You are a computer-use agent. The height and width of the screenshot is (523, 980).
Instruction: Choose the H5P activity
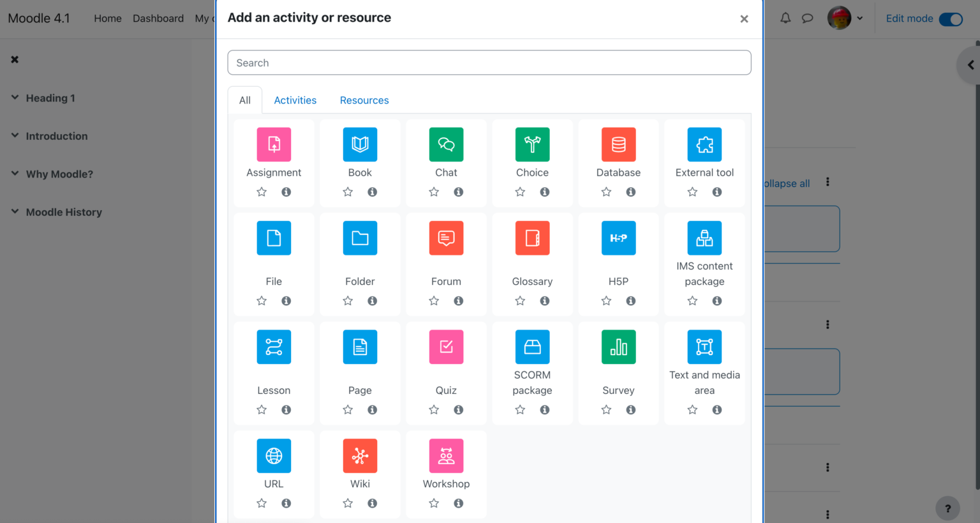(618, 238)
